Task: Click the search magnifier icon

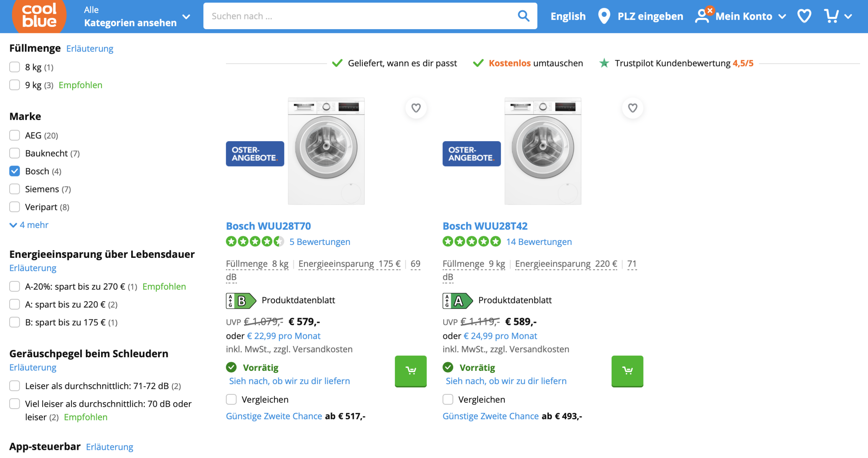Action: point(523,16)
